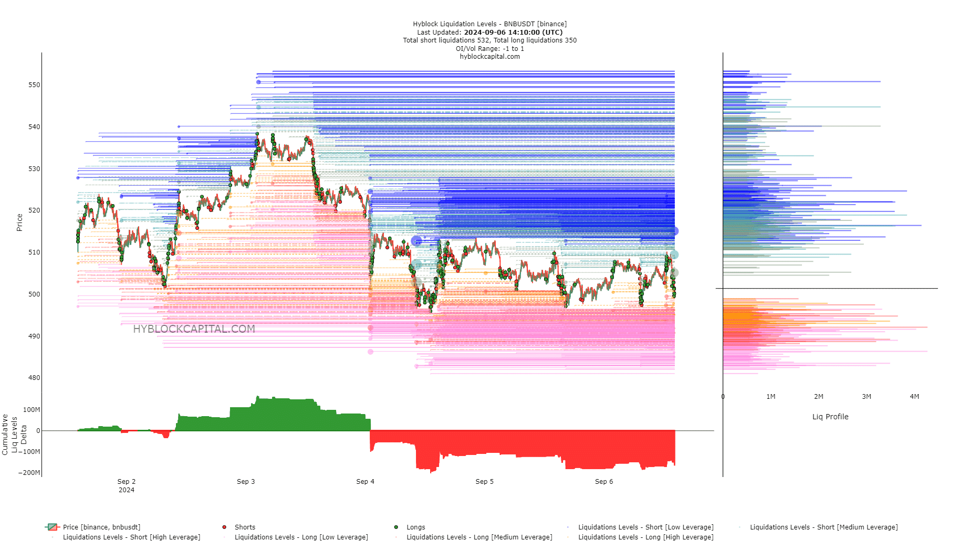The width and height of the screenshot is (980, 551).
Task: Click the 520 price axis tick
Action: [x=34, y=210]
